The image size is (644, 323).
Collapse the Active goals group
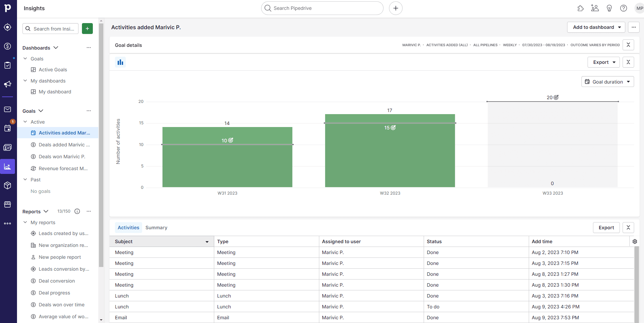pos(25,122)
